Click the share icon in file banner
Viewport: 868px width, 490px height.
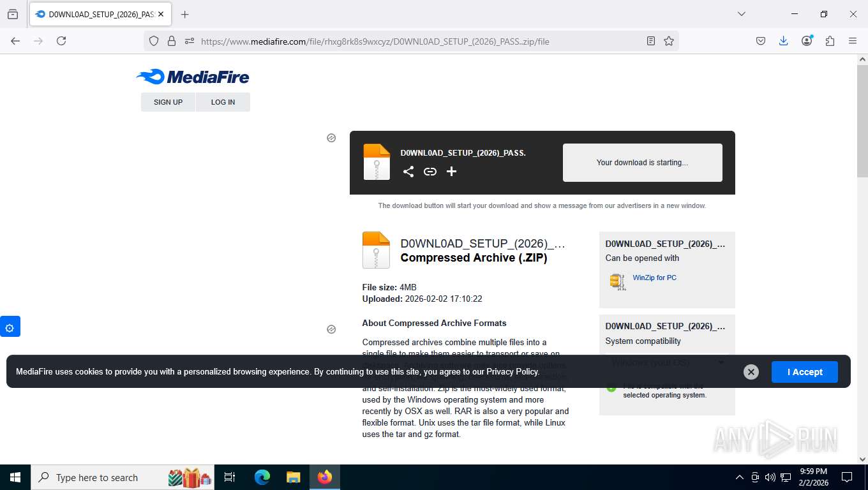click(x=408, y=172)
